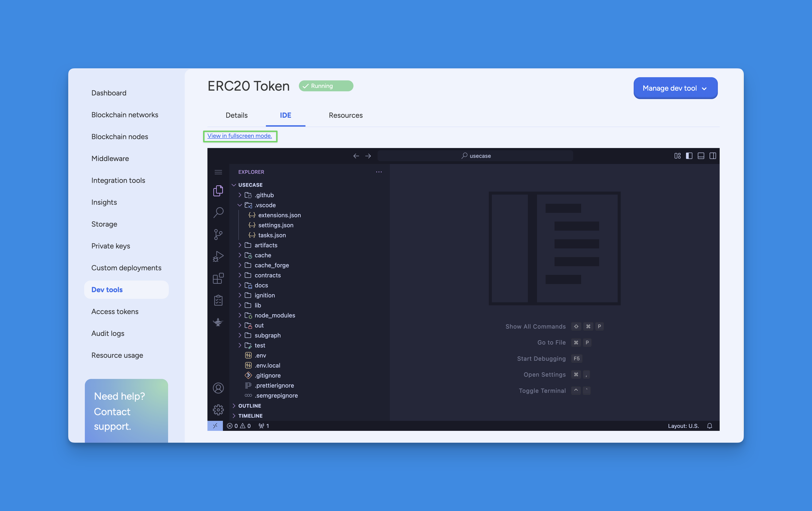The height and width of the screenshot is (511, 812).
Task: Switch to the Resources tab
Action: (346, 115)
